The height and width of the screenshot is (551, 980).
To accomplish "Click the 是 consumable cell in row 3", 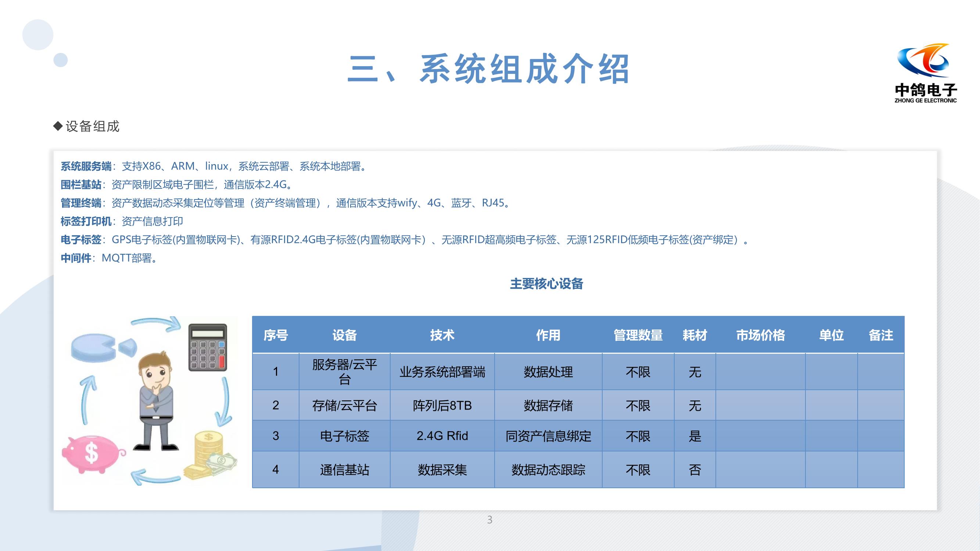I will [695, 436].
